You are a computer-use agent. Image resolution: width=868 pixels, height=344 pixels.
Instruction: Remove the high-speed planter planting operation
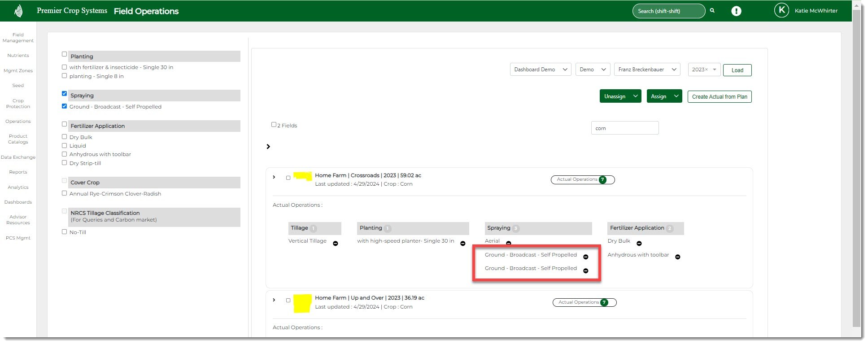463,244
